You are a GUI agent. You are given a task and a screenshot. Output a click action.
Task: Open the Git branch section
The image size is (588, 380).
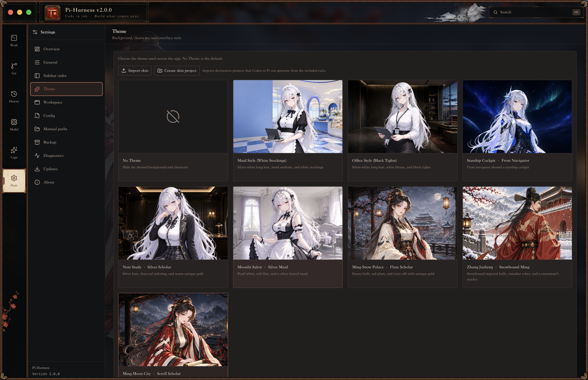point(14,69)
